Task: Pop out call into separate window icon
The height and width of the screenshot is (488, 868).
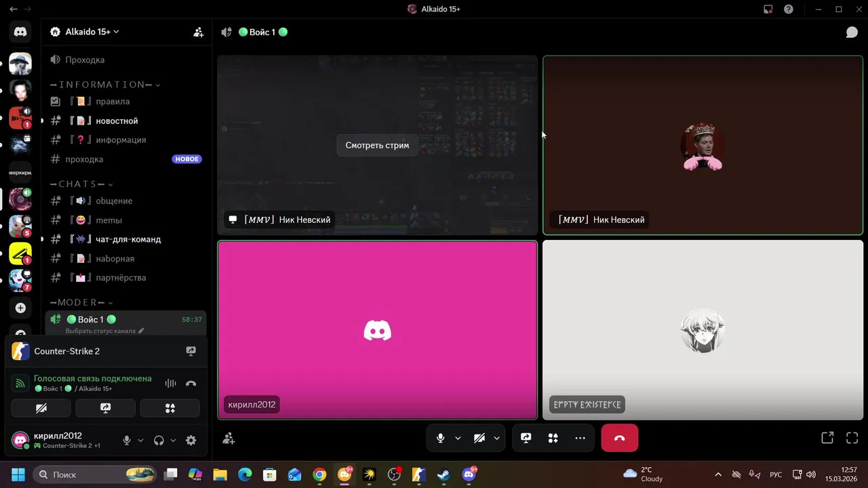Action: 827,438
